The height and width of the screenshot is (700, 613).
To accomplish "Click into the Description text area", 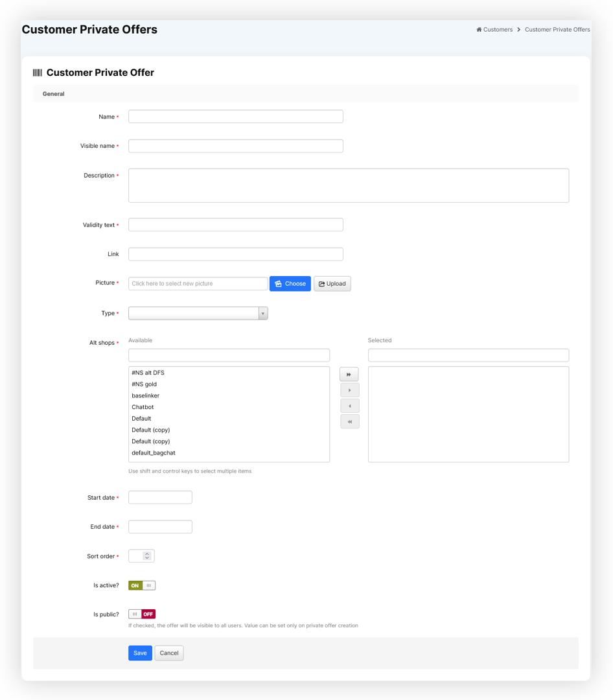I will pyautogui.click(x=349, y=185).
